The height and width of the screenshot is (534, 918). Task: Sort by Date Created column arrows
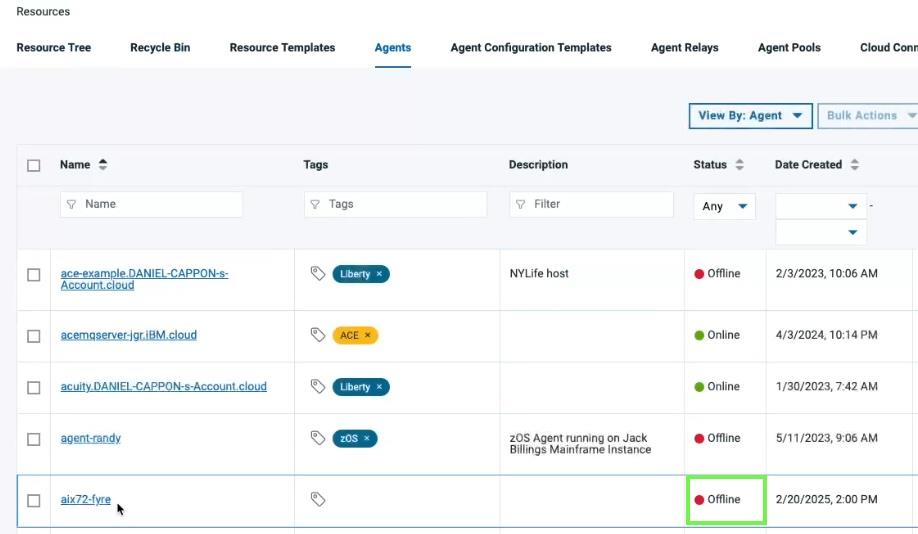pos(855,165)
